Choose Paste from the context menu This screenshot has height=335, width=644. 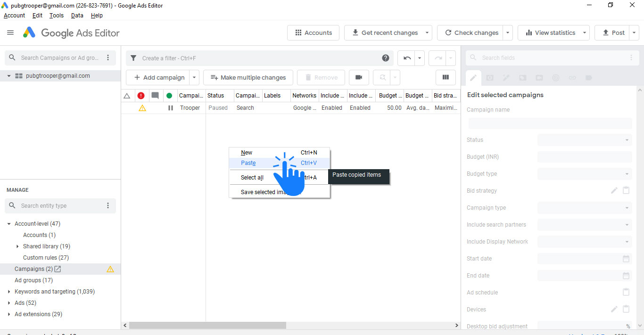(x=248, y=163)
